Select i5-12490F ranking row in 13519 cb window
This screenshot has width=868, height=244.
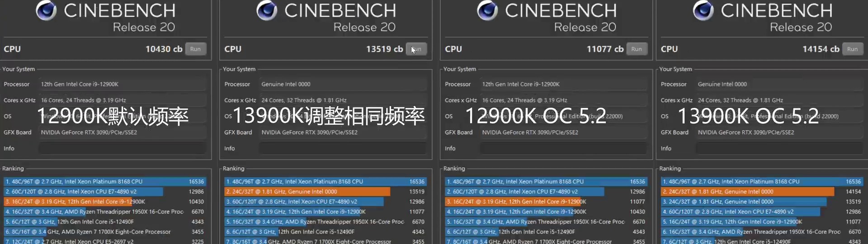(325, 231)
